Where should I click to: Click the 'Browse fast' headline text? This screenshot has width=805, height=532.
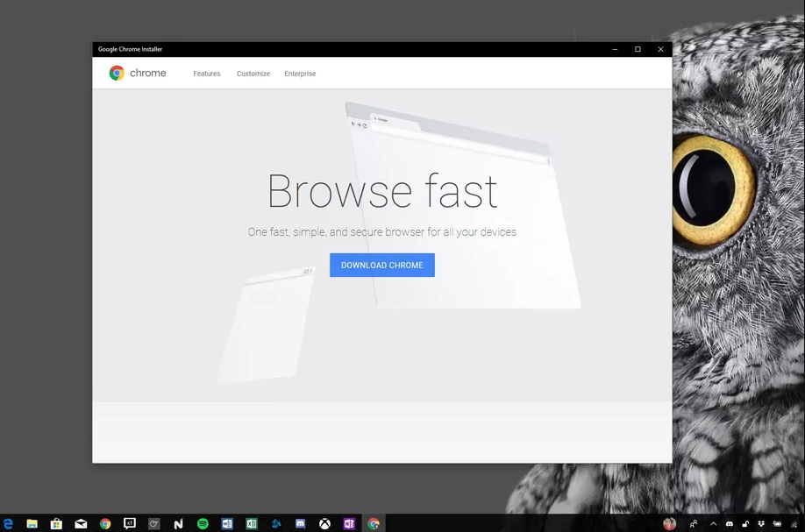point(382,191)
